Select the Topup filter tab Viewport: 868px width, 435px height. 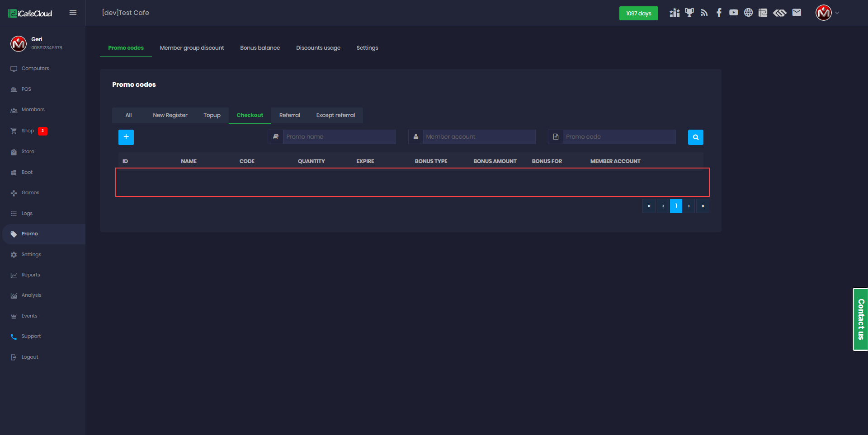(x=212, y=115)
